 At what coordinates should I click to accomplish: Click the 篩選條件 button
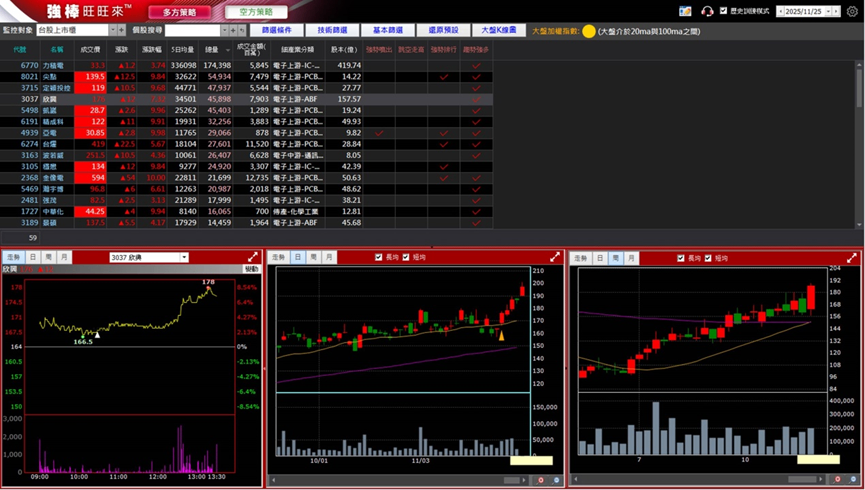click(277, 30)
